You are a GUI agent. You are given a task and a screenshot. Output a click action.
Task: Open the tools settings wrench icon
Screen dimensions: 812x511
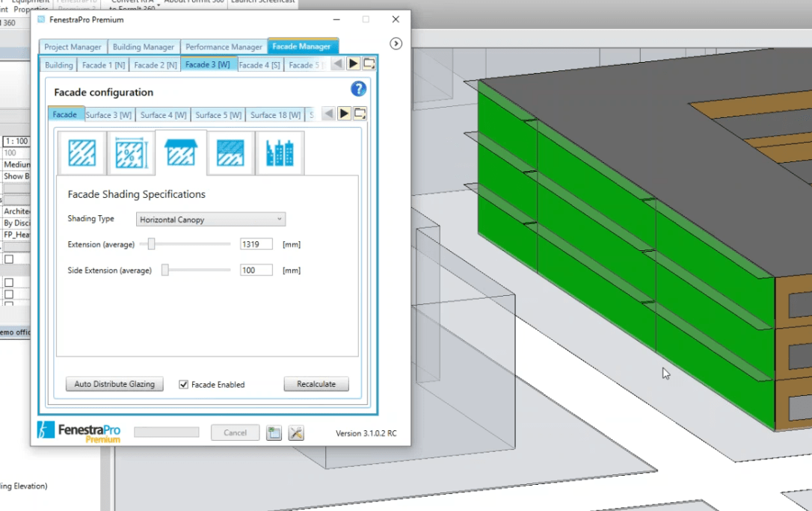coord(296,433)
